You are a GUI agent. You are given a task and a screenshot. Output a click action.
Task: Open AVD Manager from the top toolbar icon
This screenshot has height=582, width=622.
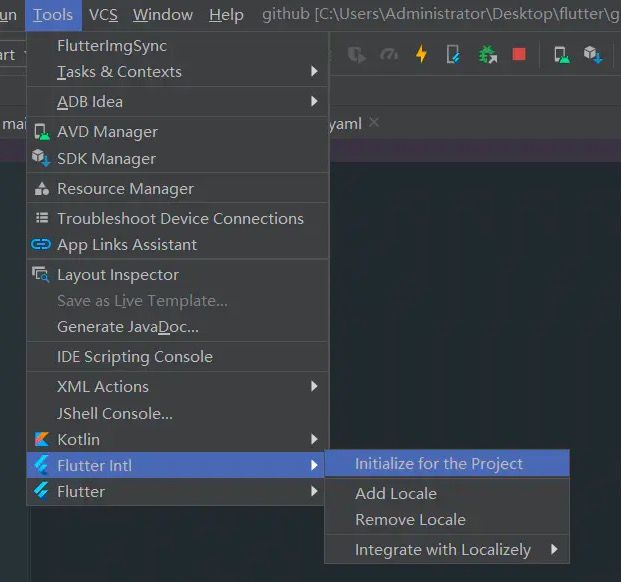pos(562,55)
